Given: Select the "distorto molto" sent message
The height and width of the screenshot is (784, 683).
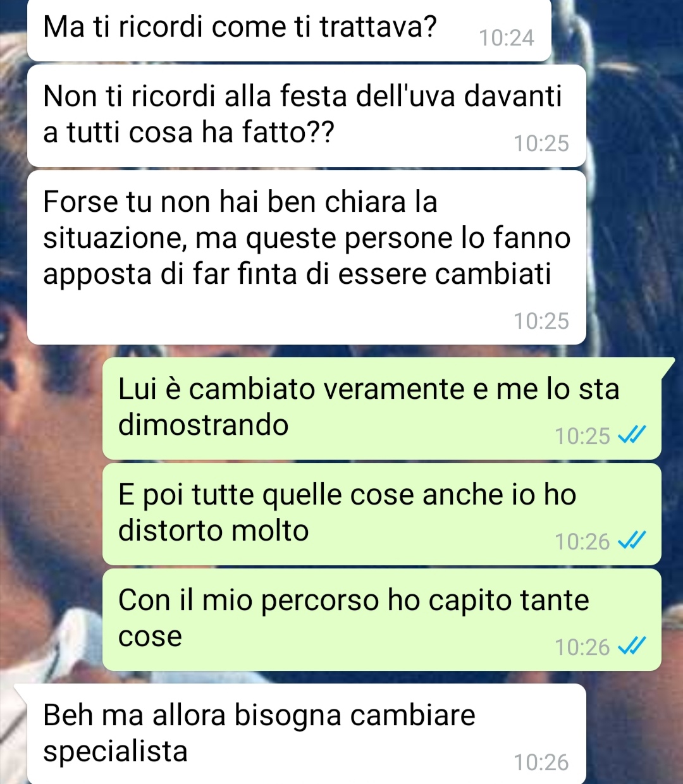Looking at the screenshot, I should (382, 514).
